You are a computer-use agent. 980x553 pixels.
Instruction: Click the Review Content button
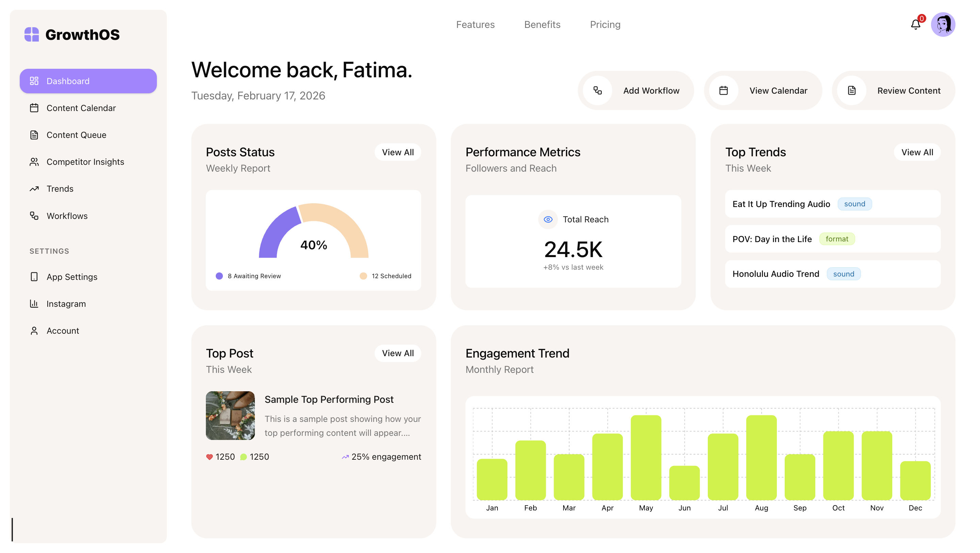click(x=893, y=91)
